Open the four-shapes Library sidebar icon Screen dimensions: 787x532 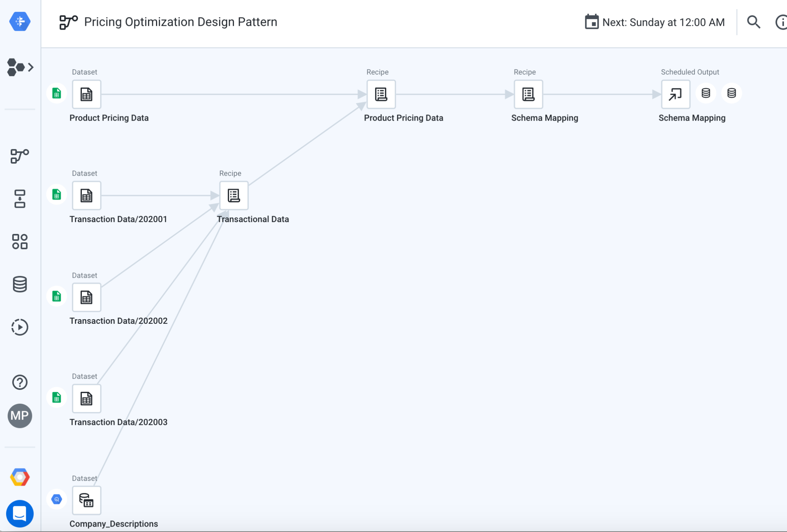(20, 242)
